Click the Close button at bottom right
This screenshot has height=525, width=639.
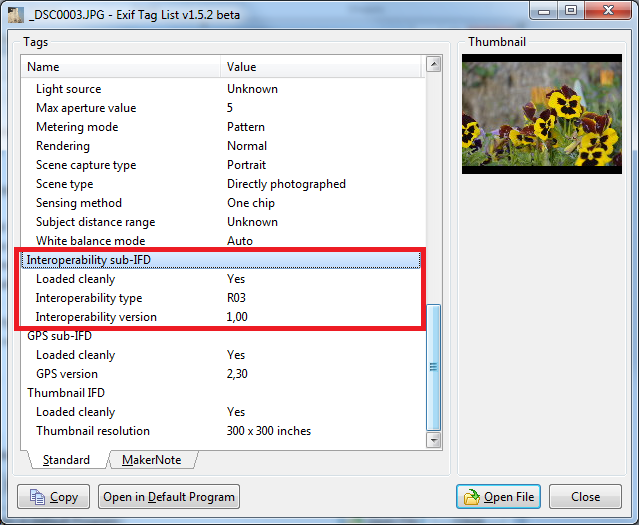pyautogui.click(x=585, y=496)
